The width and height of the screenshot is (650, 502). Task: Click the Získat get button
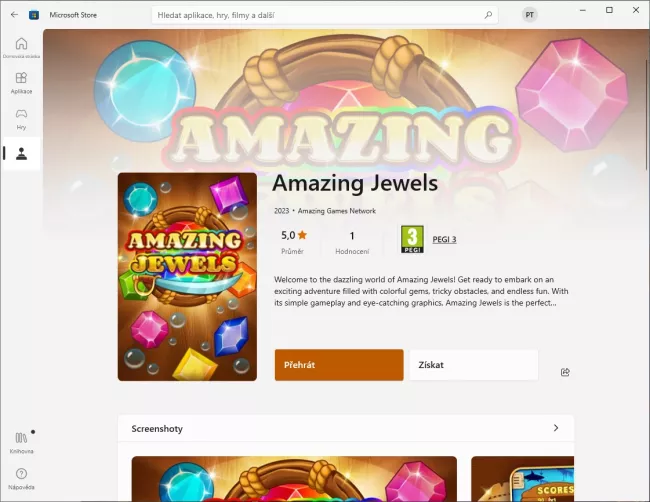(474, 365)
